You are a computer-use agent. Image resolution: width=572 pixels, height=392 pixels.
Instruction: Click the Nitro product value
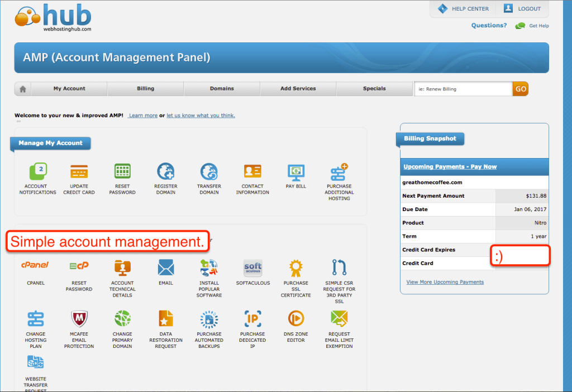tap(540, 223)
